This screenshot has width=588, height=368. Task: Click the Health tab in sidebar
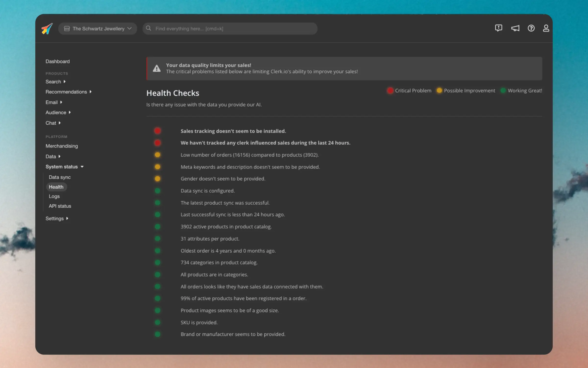pyautogui.click(x=56, y=186)
